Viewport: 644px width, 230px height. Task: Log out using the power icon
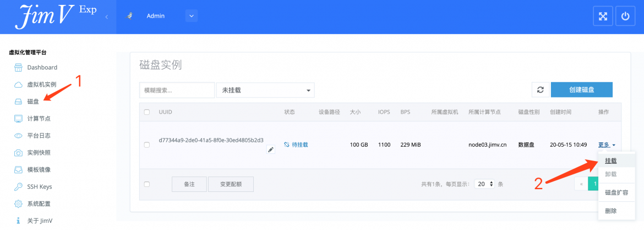pyautogui.click(x=625, y=17)
